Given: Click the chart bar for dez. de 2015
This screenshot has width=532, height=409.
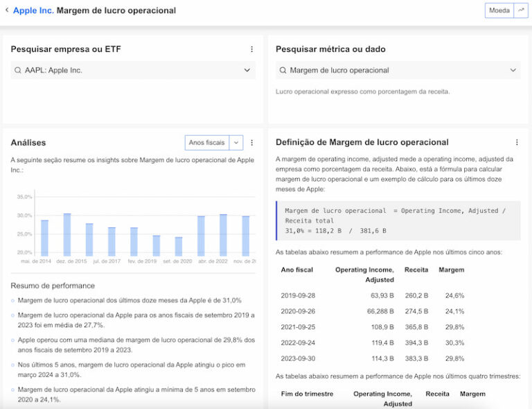Looking at the screenshot, I should tap(67, 235).
